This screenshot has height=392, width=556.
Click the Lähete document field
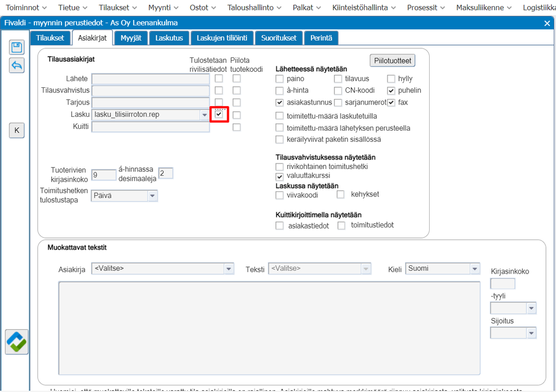coord(150,78)
